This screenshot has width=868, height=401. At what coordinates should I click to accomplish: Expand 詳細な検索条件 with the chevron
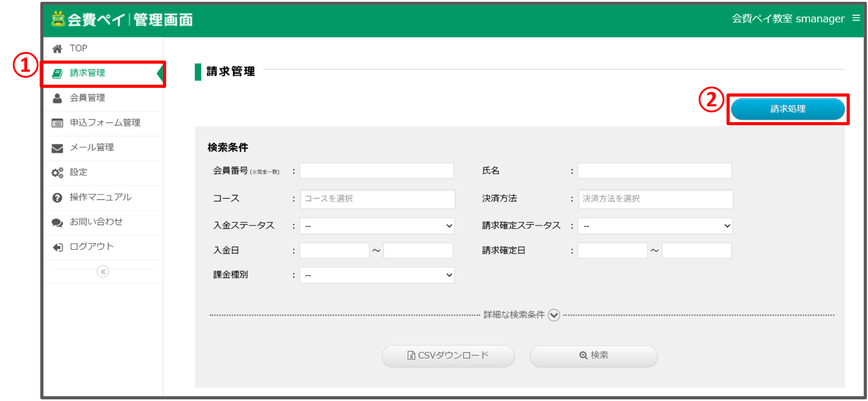[554, 315]
